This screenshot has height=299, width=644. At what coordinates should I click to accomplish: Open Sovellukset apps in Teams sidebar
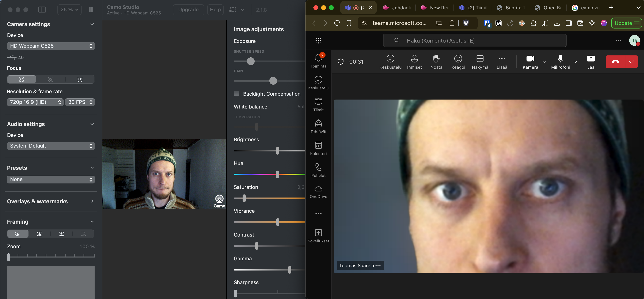318,236
